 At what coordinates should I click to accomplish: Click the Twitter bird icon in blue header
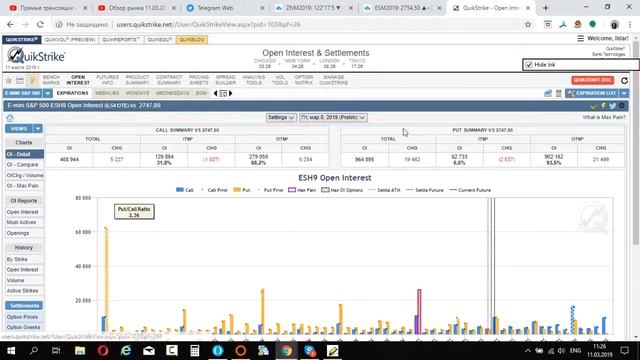pos(612,106)
